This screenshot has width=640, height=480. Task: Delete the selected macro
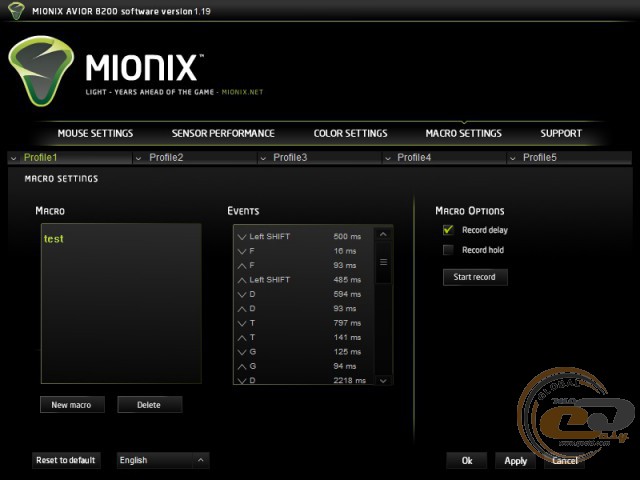[x=150, y=404]
